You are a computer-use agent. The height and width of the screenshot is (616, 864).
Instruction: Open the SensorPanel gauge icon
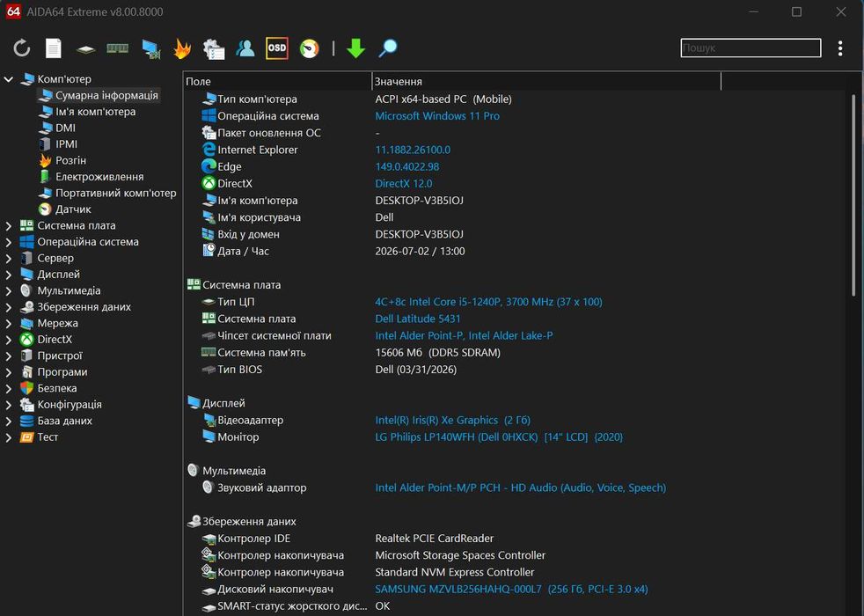point(309,48)
